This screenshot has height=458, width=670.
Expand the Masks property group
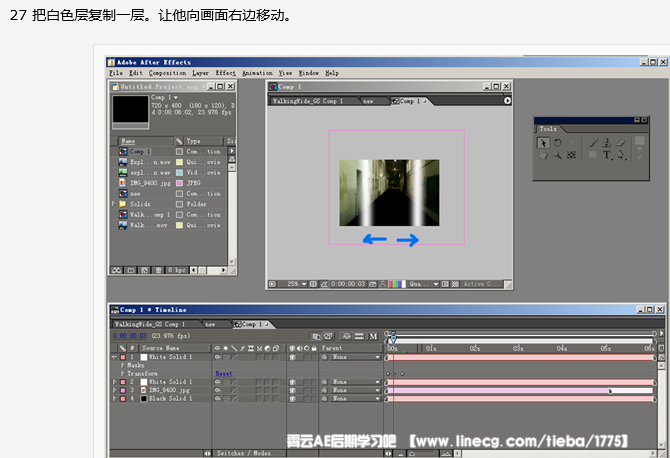point(123,365)
